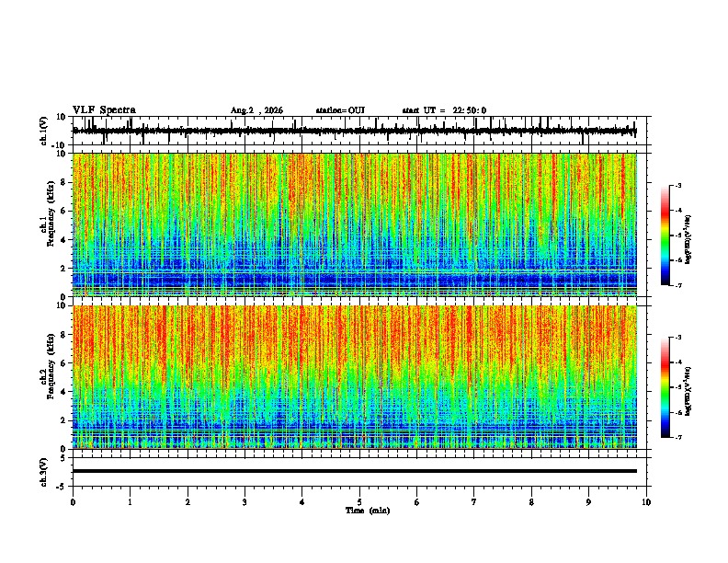Click the "VLF Spectra" title text
The image size is (728, 563).
(104, 110)
